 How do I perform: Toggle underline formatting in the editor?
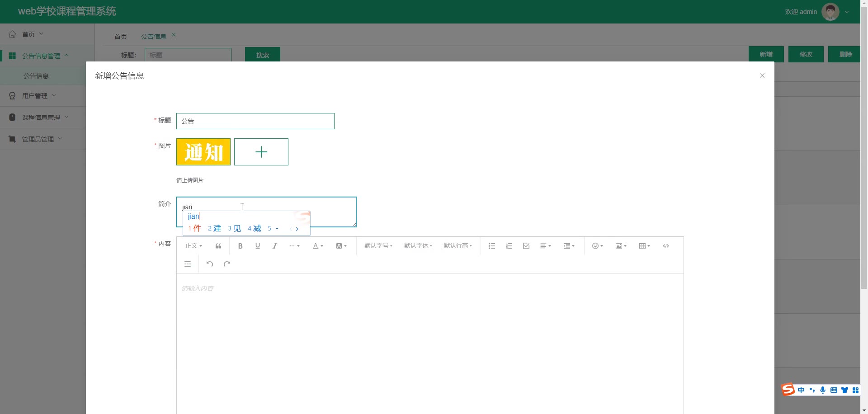[258, 246]
